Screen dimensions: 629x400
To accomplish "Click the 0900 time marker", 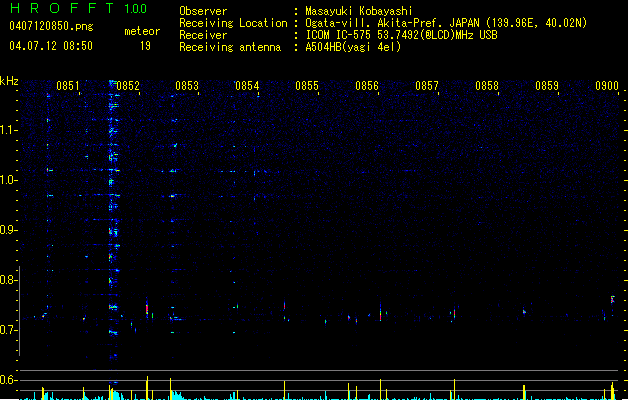I will (x=607, y=86).
